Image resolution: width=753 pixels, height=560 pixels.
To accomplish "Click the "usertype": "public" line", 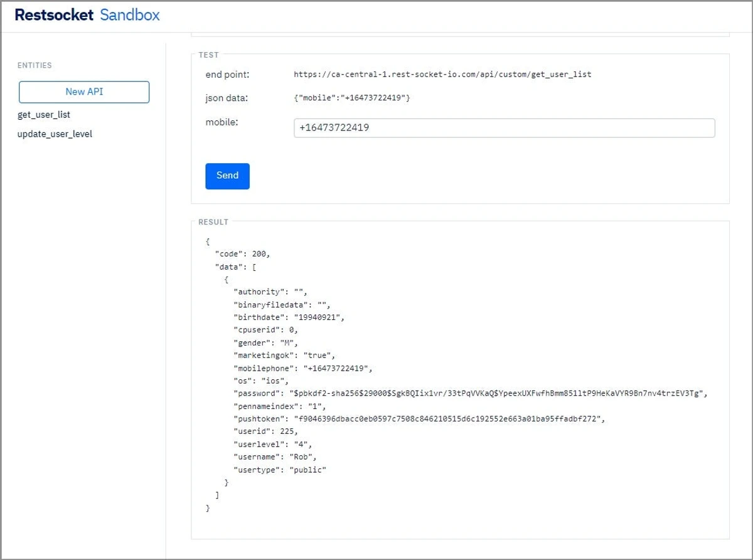I will [280, 469].
